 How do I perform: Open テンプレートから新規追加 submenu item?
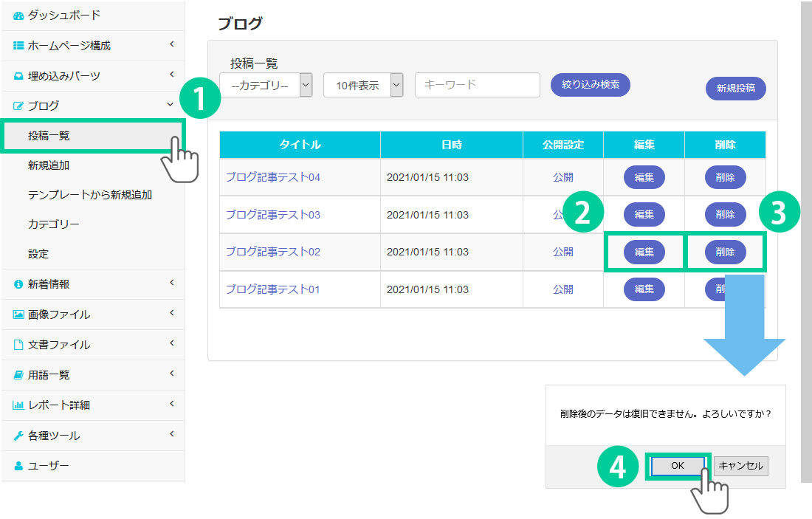[89, 195]
